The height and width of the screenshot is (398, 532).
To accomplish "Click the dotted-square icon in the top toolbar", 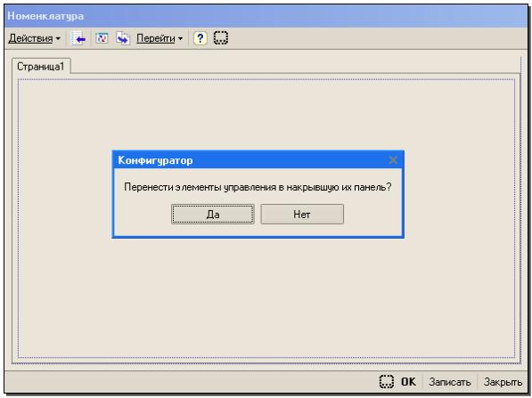I will 220,37.
